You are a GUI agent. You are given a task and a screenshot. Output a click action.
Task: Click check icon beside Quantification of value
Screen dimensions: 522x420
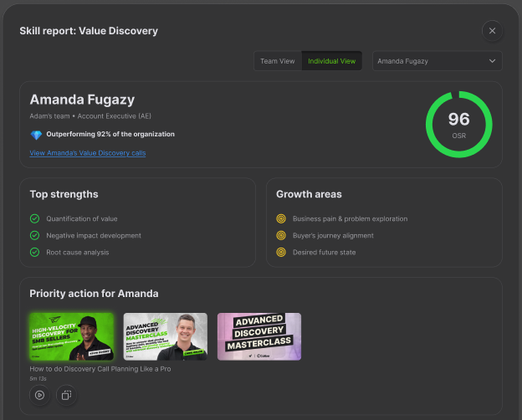coord(34,219)
